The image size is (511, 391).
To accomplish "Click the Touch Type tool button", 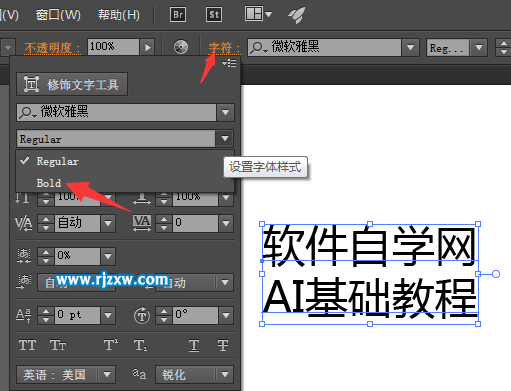I will point(72,84).
